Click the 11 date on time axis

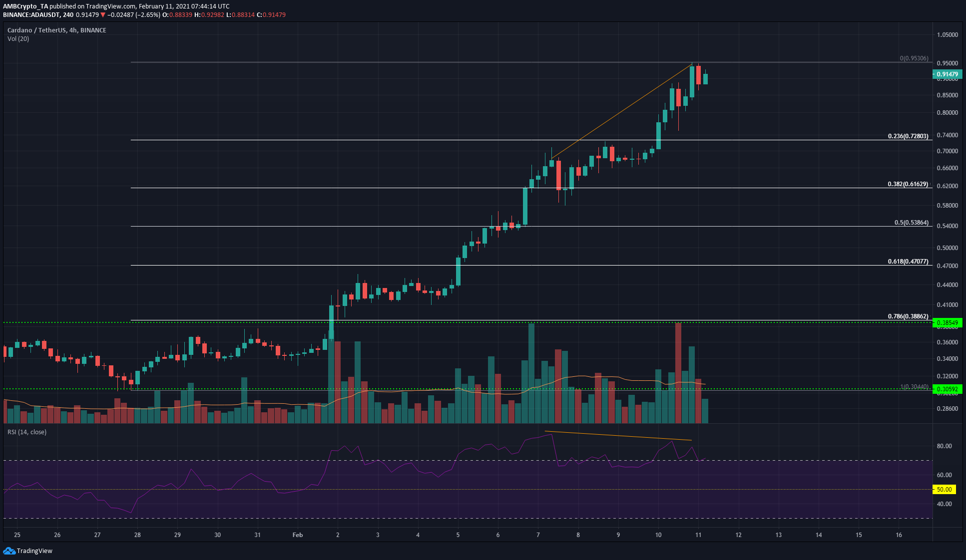point(698,535)
